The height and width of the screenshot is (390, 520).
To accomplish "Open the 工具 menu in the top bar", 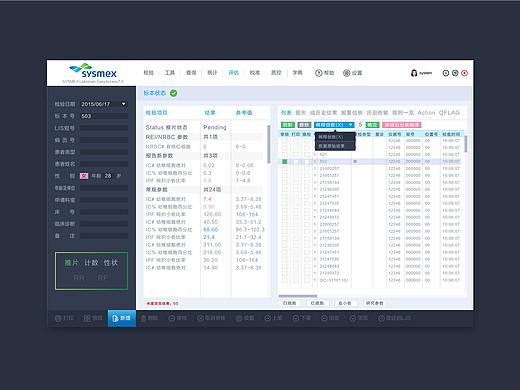I will click(170, 73).
